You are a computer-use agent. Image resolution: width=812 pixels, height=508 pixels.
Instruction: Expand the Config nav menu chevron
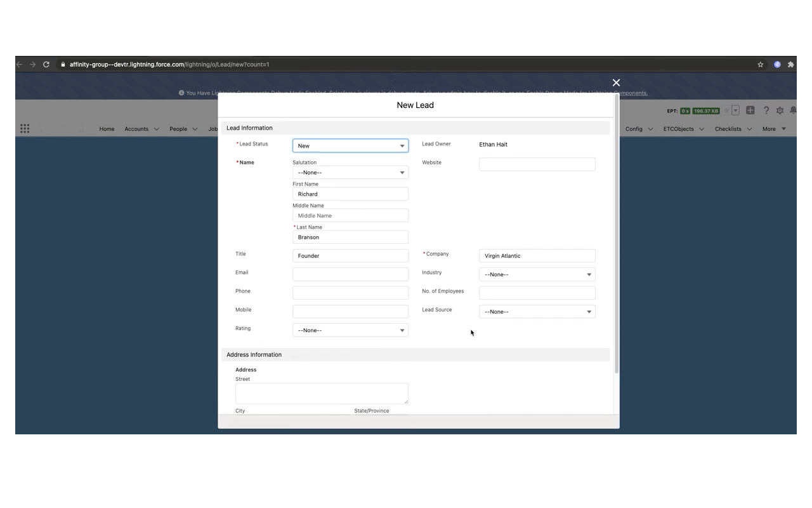pos(650,129)
